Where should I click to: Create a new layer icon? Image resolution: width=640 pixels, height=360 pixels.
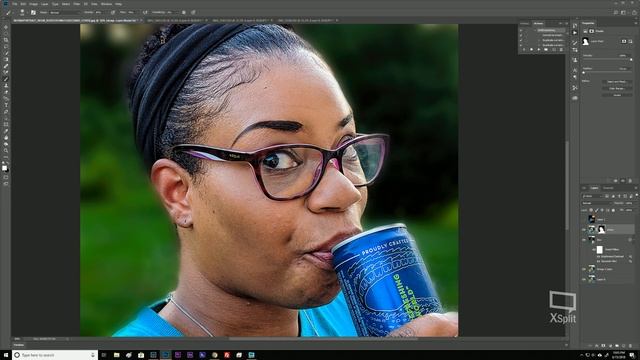click(x=624, y=345)
